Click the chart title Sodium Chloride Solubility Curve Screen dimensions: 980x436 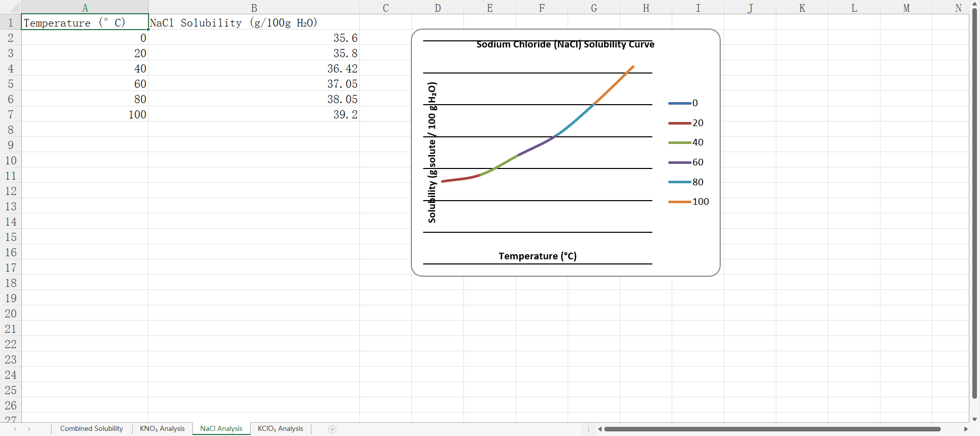(x=565, y=44)
